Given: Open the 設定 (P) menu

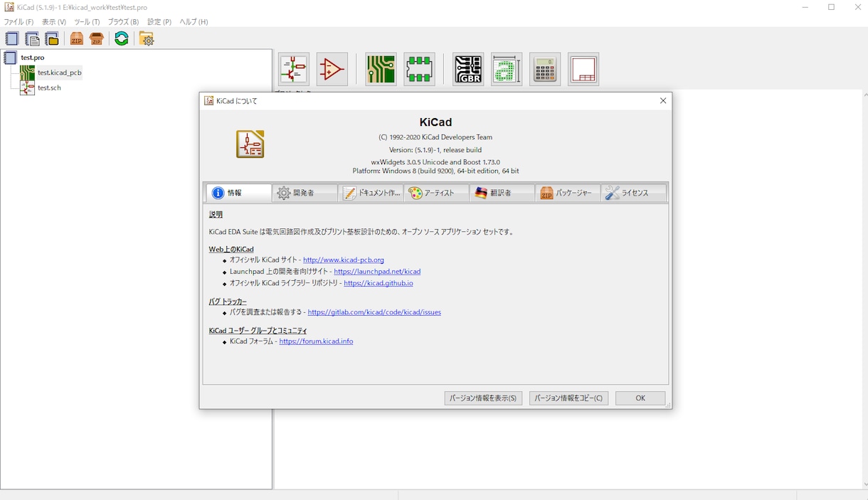Looking at the screenshot, I should (x=159, y=22).
